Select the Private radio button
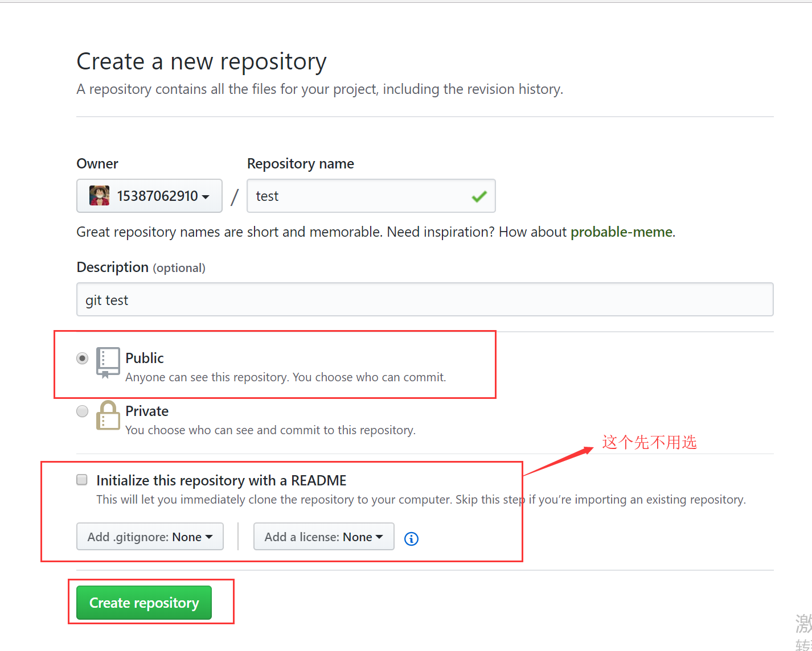Image resolution: width=812 pixels, height=651 pixels. (83, 411)
